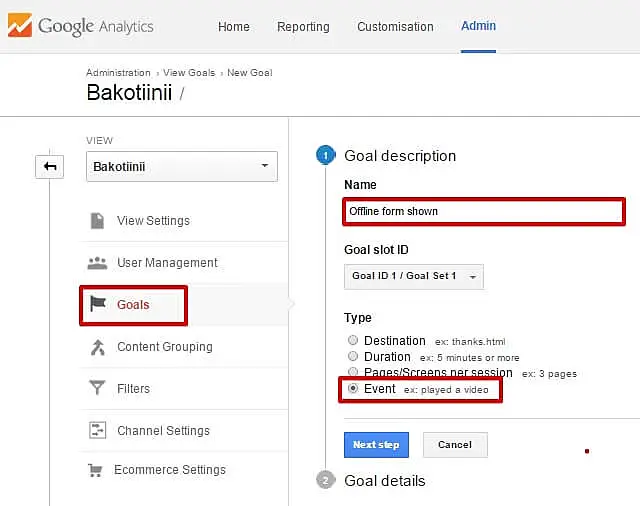
Task: Click the Ecommerce Settings cart icon
Action: click(96, 470)
